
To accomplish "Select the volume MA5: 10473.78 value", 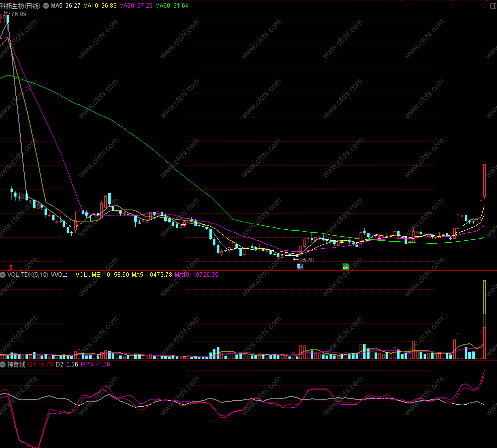I will [x=152, y=275].
